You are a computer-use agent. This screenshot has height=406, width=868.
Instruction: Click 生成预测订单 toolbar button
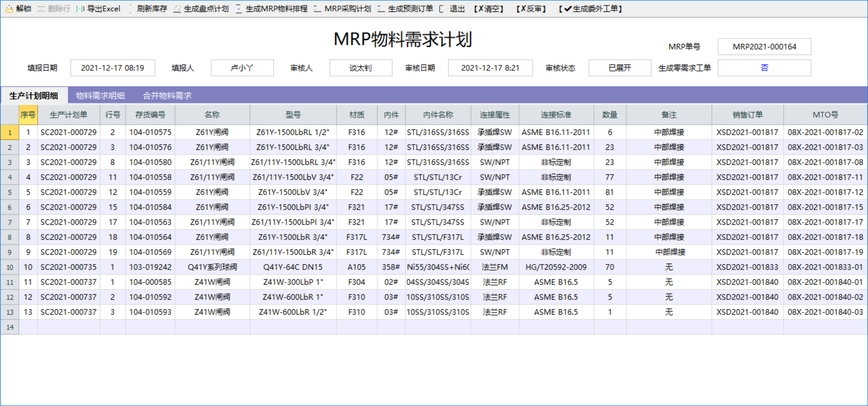click(405, 8)
